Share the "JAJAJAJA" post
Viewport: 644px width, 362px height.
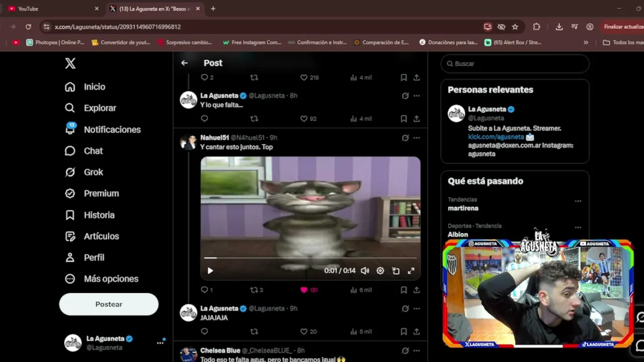pos(417,331)
